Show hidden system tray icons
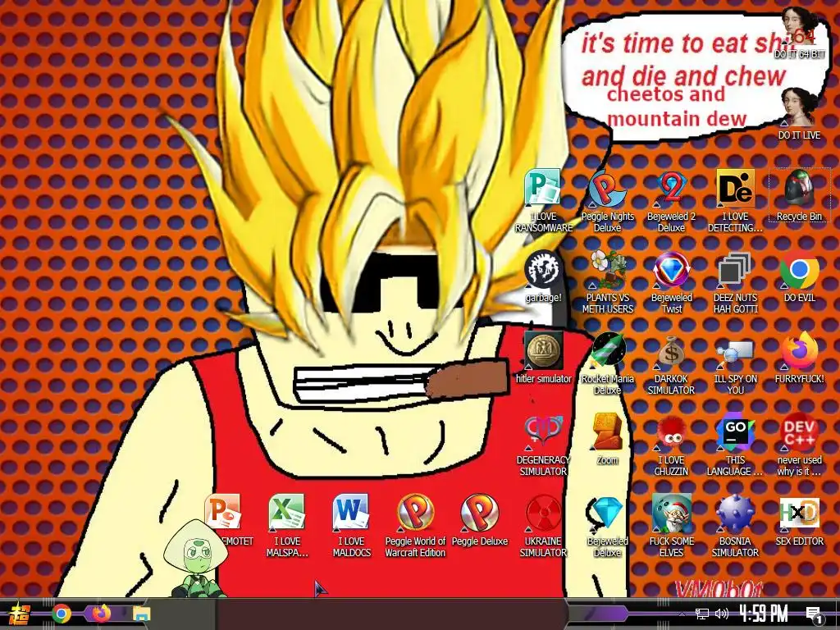This screenshot has height=630, width=840. (681, 614)
